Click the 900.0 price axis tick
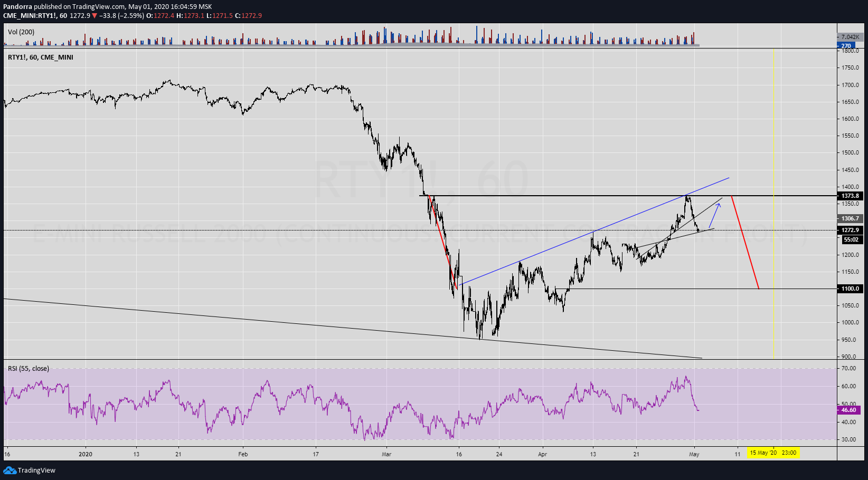 [849, 357]
